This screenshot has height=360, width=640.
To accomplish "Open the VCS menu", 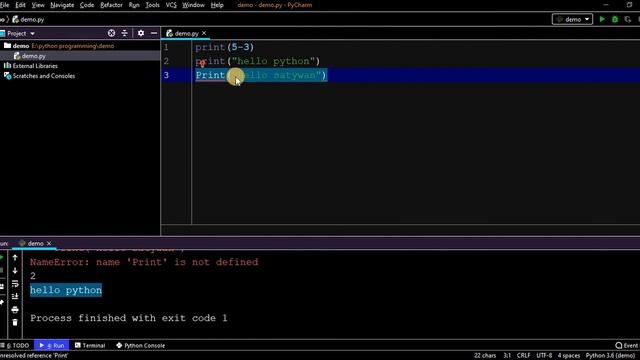I will coord(171,5).
